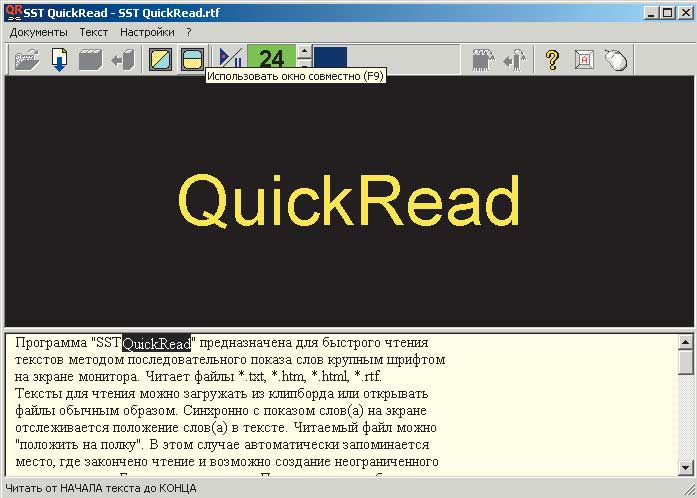
Task: Click the text "положить на полку"
Action: point(79,445)
